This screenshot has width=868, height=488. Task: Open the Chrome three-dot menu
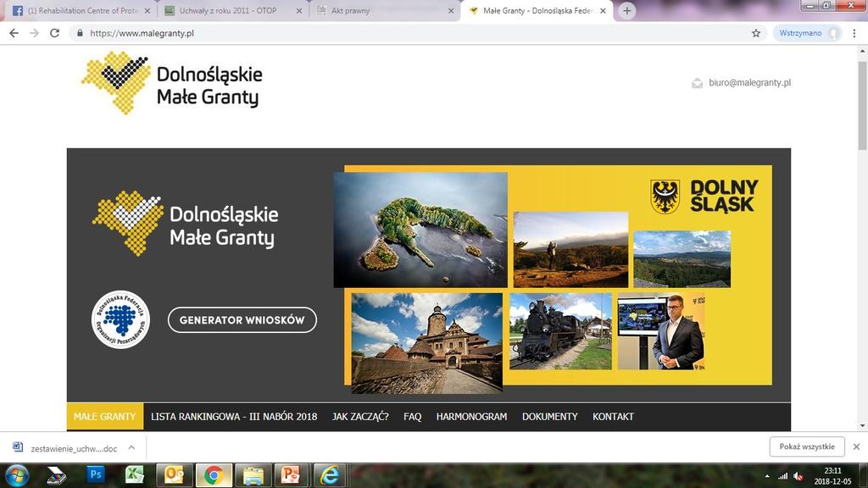pos(854,33)
